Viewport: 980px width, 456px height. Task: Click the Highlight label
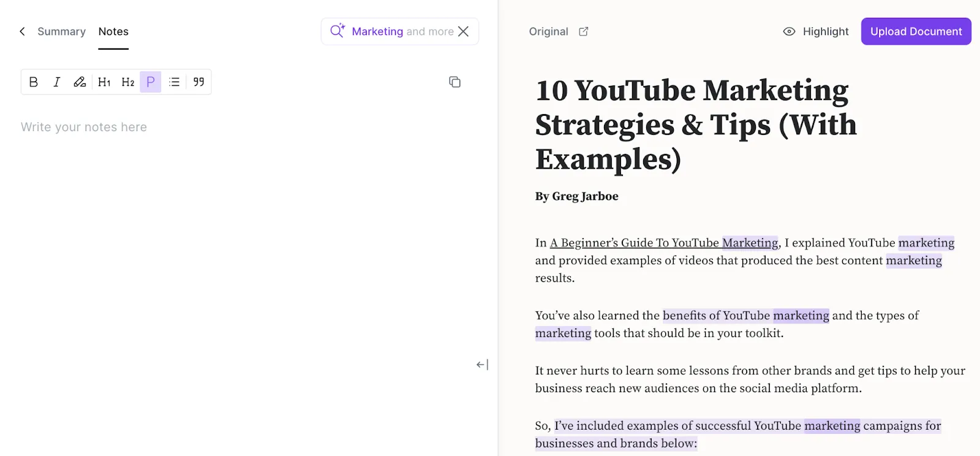[x=826, y=31]
